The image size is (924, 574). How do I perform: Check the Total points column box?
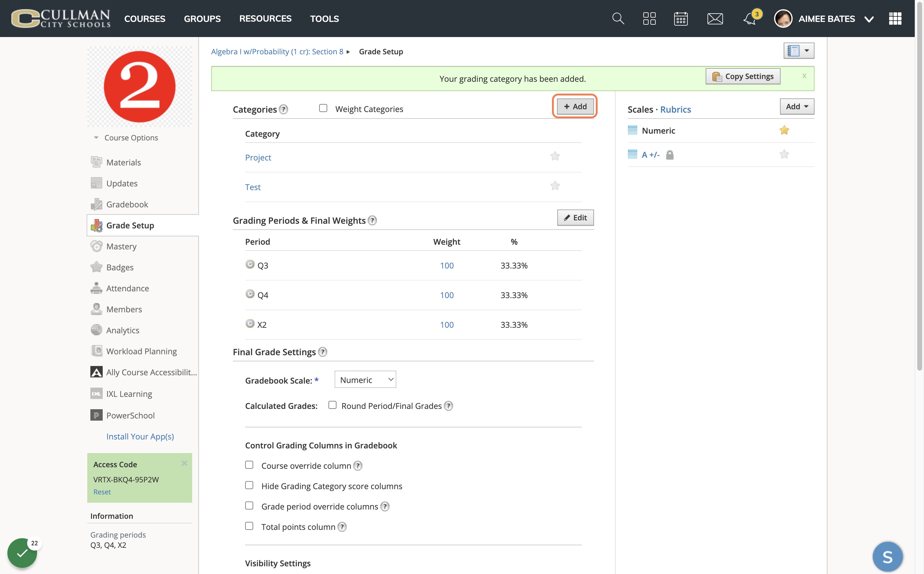249,526
